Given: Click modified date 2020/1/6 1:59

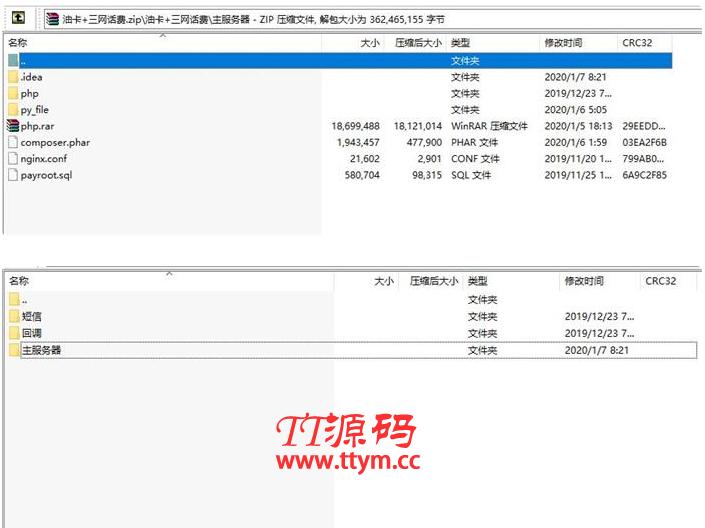Looking at the screenshot, I should point(576,143).
